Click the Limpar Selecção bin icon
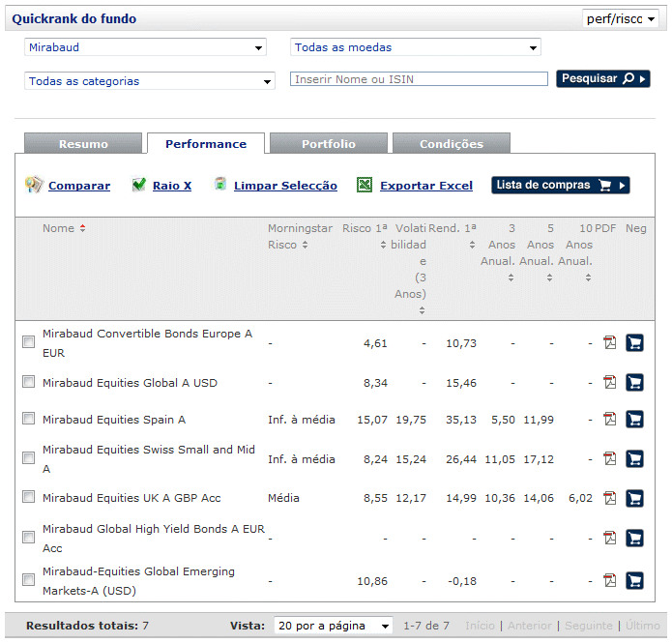Viewport: 672px width, 643px height. (220, 184)
